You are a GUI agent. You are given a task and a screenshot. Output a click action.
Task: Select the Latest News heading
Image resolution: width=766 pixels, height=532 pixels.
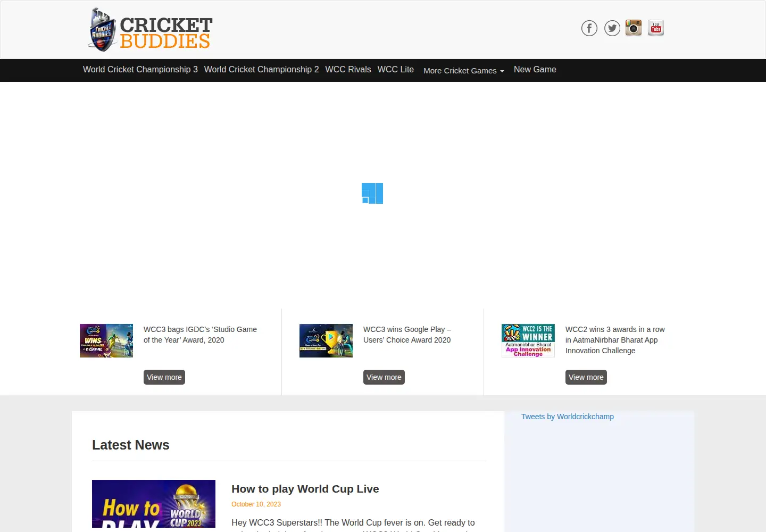(x=131, y=445)
